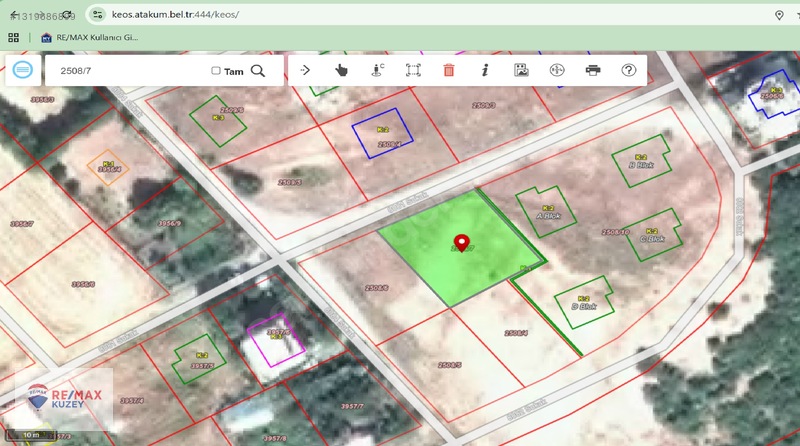This screenshot has height=446, width=800.
Task: Click the A Blok building outline
Action: click(546, 211)
